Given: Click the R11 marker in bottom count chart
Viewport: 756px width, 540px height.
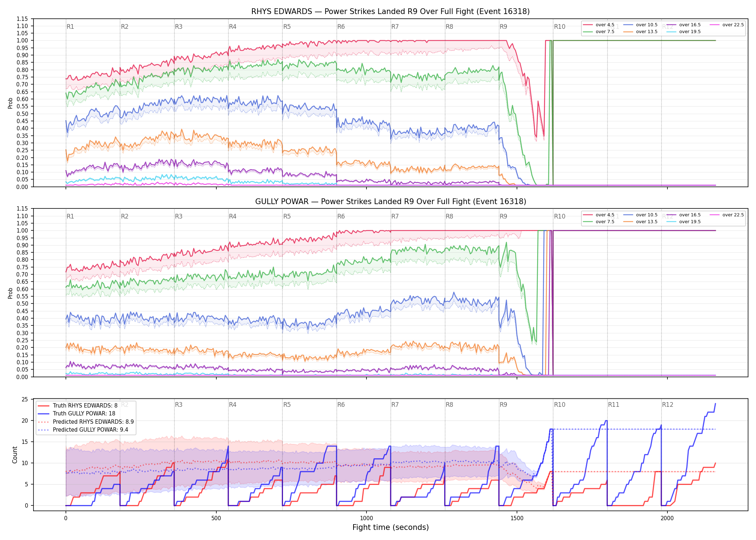Looking at the screenshot, I should coord(614,405).
